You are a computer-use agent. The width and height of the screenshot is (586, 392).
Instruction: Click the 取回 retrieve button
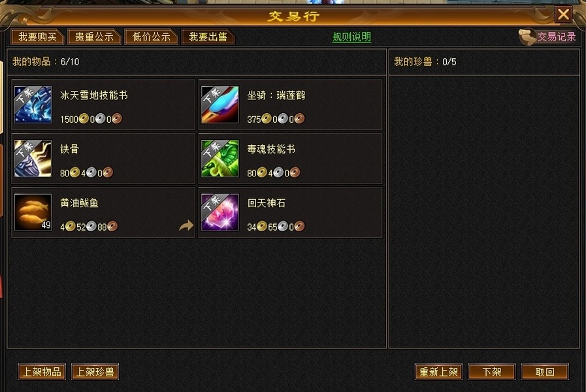[545, 372]
